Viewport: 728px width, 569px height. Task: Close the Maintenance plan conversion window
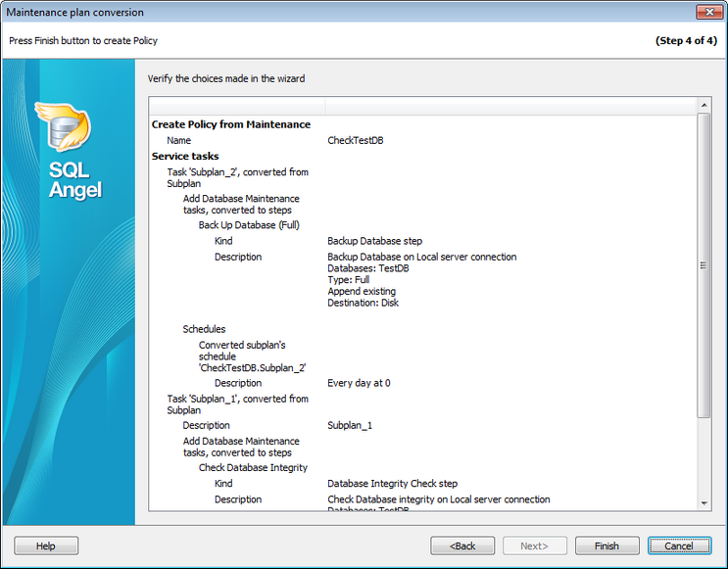click(x=709, y=12)
